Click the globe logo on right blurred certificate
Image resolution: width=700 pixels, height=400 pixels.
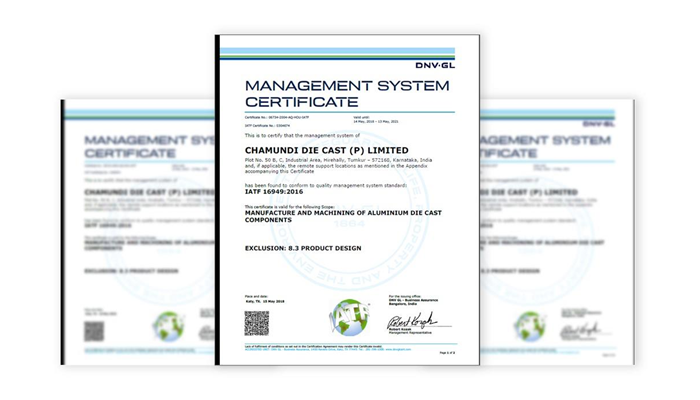529,326
